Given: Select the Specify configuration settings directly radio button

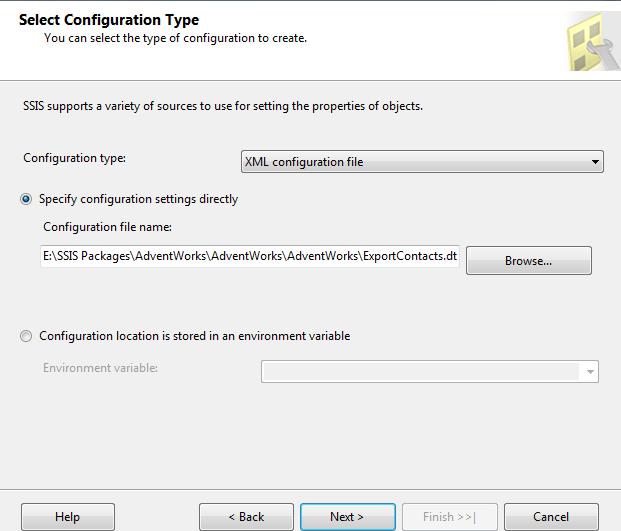Looking at the screenshot, I should point(27,199).
